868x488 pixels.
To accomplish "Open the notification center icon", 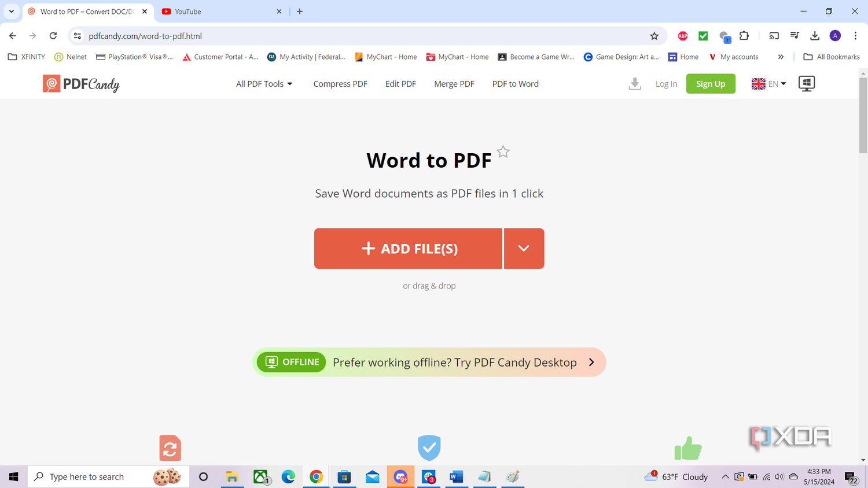I will [x=851, y=477].
